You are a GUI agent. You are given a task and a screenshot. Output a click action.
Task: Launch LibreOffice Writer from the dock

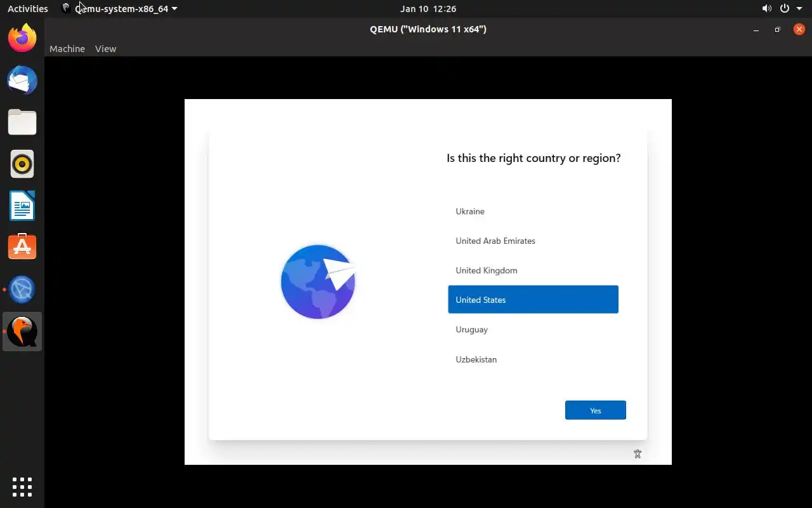coord(22,206)
